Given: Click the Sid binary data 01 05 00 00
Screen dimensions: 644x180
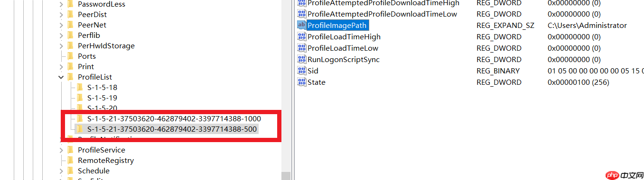Looking at the screenshot, I should (x=596, y=71).
